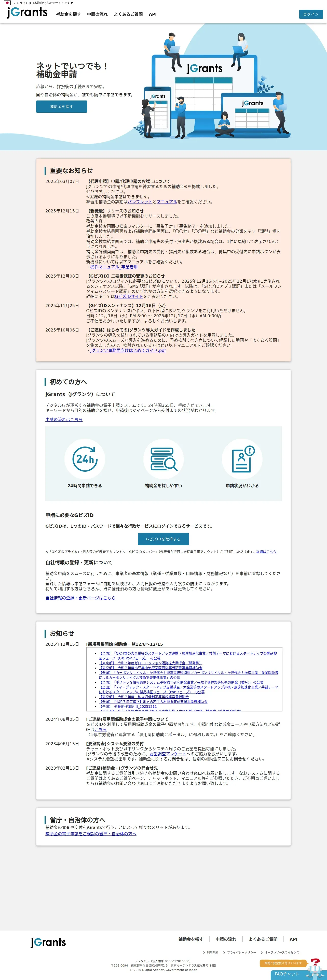Open footer 申請の流れ menu item
Image resolution: width=327 pixels, height=980 pixels.
[x=226, y=939]
